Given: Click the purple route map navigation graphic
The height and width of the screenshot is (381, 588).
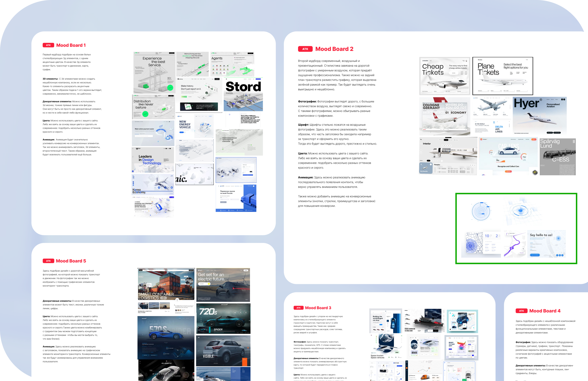Looking at the screenshot, I should 515,244.
